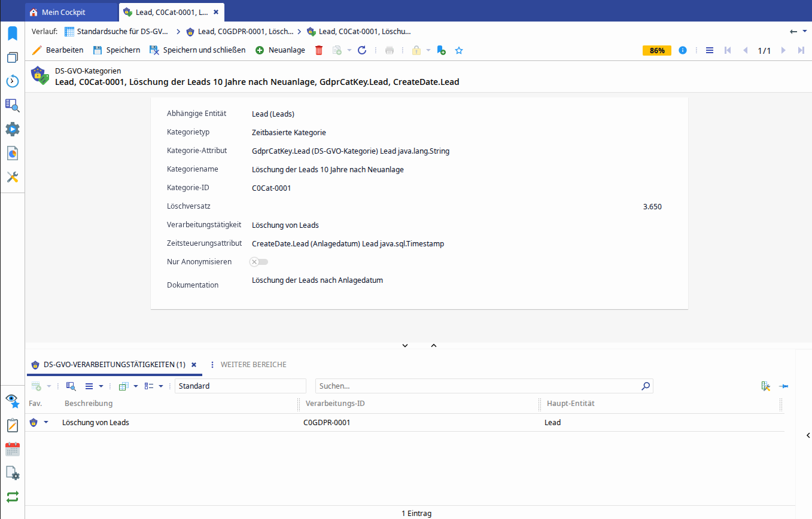Go to Standardsuche für DS-GV... in history

click(x=116, y=31)
